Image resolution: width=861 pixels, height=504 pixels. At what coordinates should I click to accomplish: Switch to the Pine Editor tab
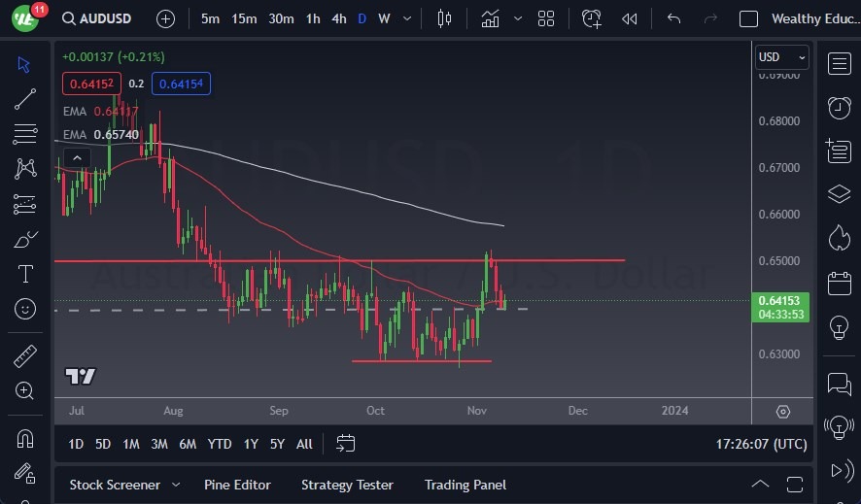click(237, 485)
